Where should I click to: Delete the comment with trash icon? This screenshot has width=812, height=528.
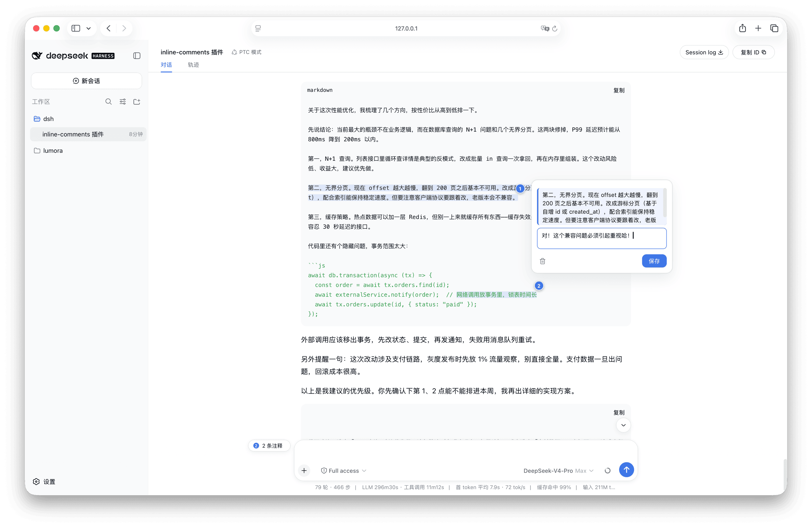point(542,261)
